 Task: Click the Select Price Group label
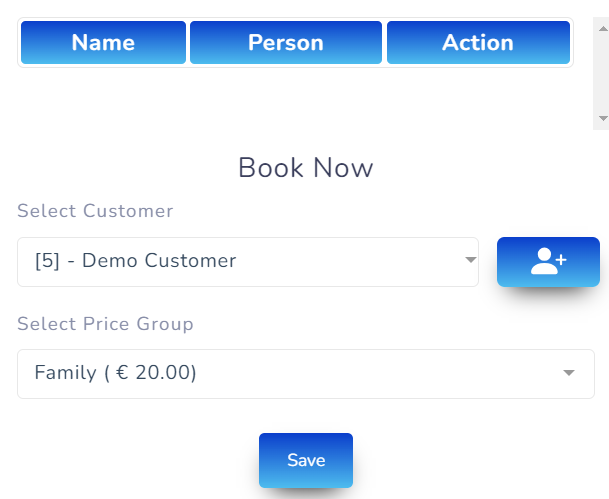(105, 324)
